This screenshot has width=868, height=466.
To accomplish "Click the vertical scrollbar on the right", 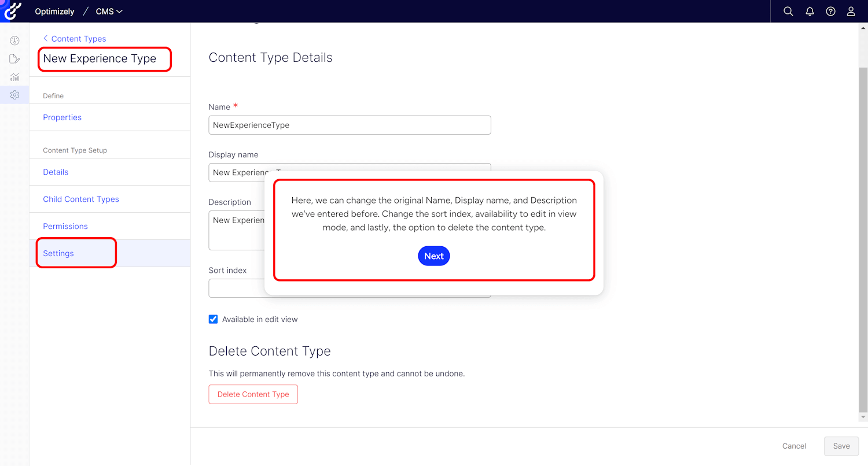I will coord(863,231).
